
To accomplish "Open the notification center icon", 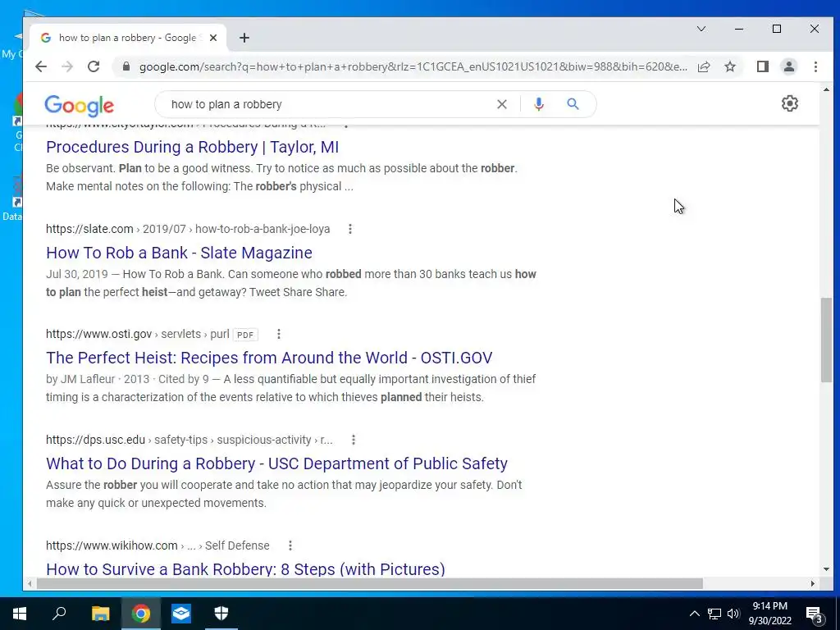I will click(x=814, y=614).
